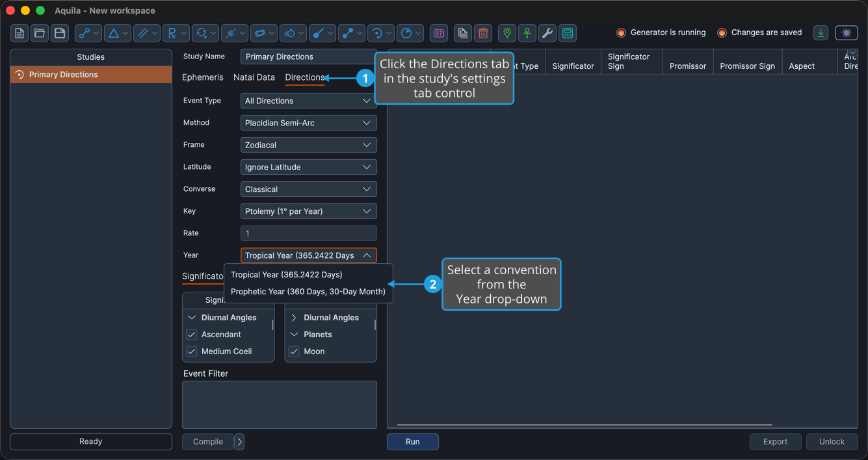Switch to the Ephemeris tab

tap(203, 77)
